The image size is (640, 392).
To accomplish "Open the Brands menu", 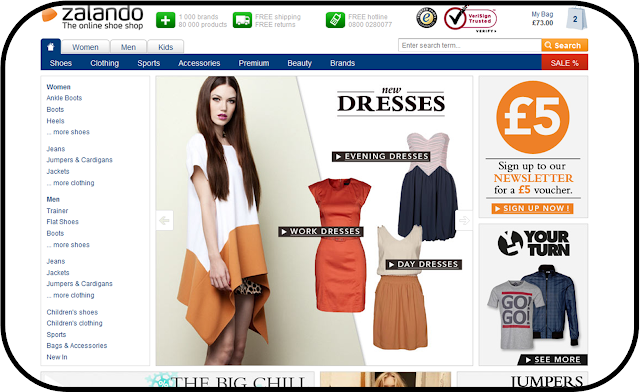I will point(342,63).
